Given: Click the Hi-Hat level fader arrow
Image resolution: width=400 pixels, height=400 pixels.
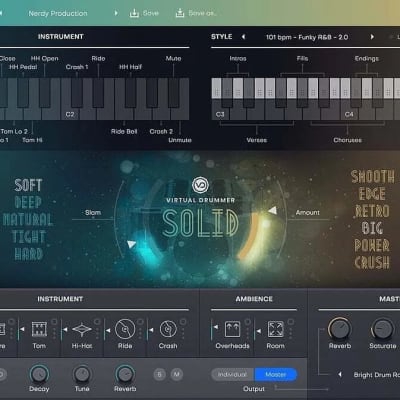Looking at the screenshot, I should point(65,329).
